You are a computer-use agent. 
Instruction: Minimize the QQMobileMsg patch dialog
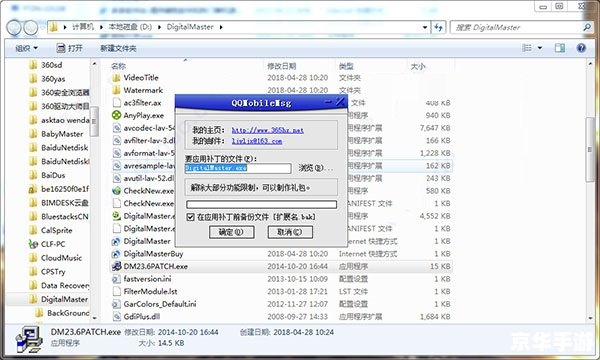pos(328,102)
